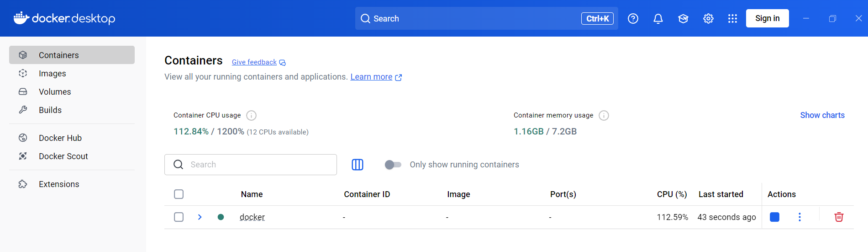Focus the containers Search field
Viewport: 868px width, 252px height.
point(251,165)
